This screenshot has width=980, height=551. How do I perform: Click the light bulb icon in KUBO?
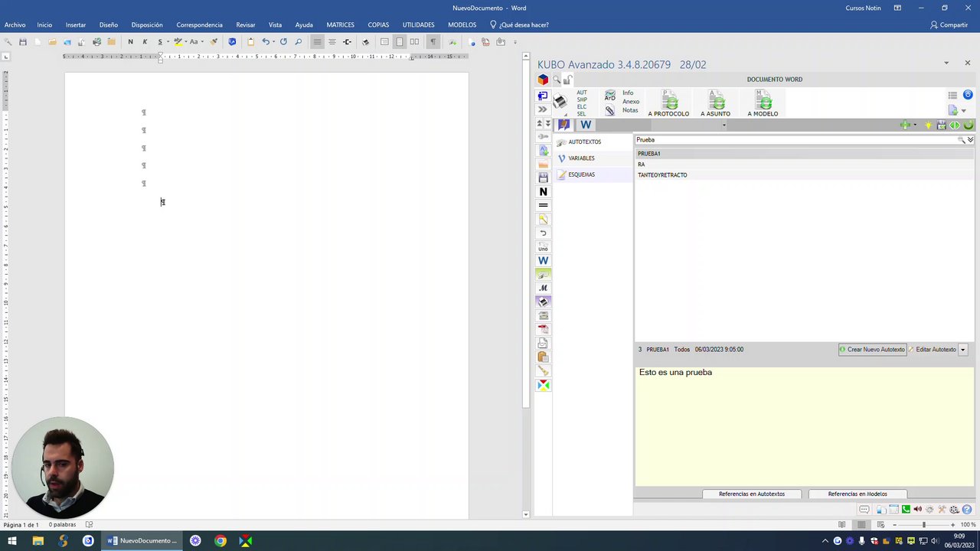pyautogui.click(x=929, y=125)
